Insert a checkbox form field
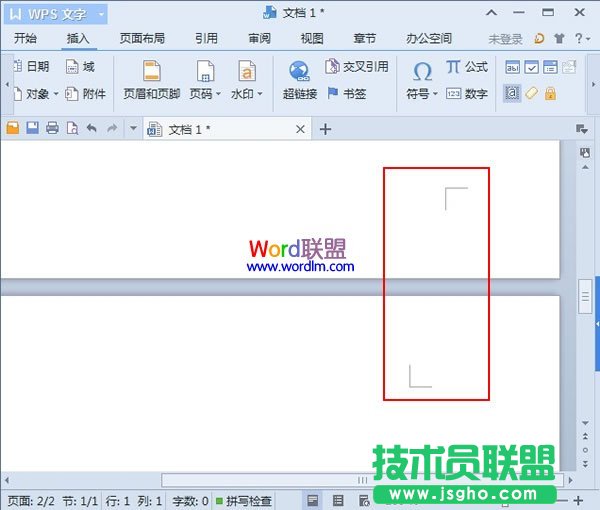The image size is (600, 510). (x=532, y=67)
